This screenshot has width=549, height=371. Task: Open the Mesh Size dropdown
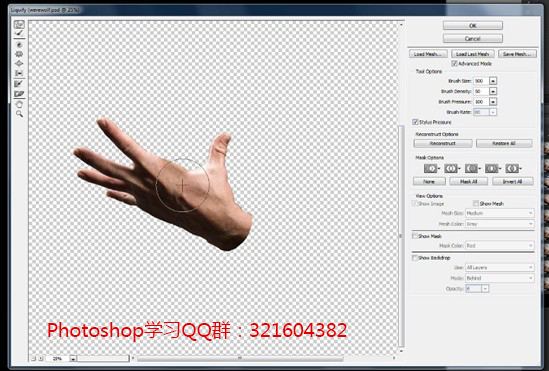(500, 213)
